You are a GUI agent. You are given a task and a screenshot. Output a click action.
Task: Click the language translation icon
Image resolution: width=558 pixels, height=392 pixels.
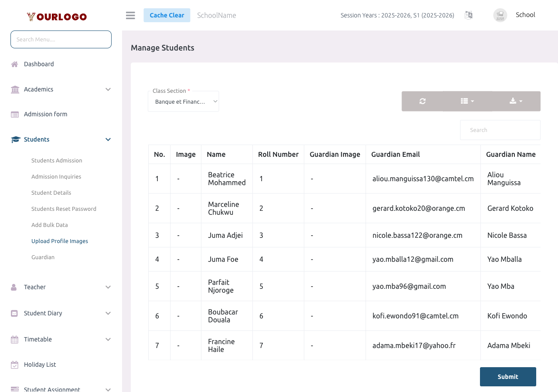[468, 15]
